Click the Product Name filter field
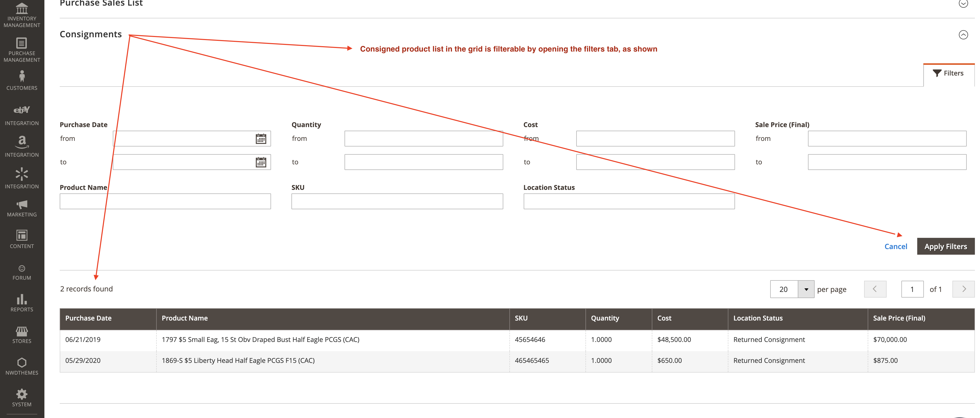Screen dimensions: 980x418 [x=165, y=201]
